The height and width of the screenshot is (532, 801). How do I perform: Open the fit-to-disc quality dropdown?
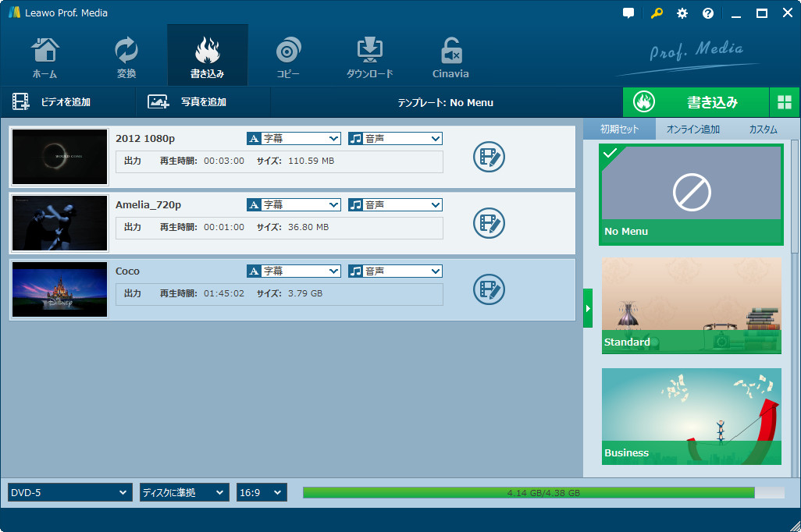(x=184, y=493)
